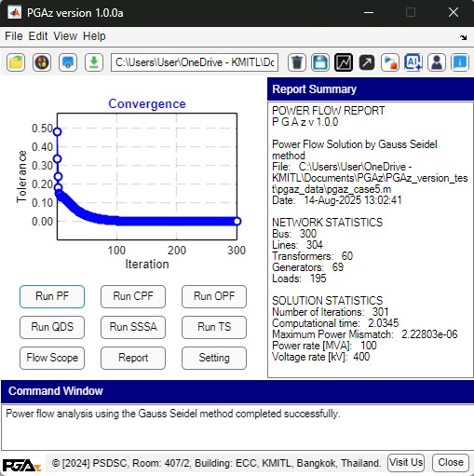Click the Visit Us link button
Image resolution: width=474 pixels, height=476 pixels.
(406, 463)
